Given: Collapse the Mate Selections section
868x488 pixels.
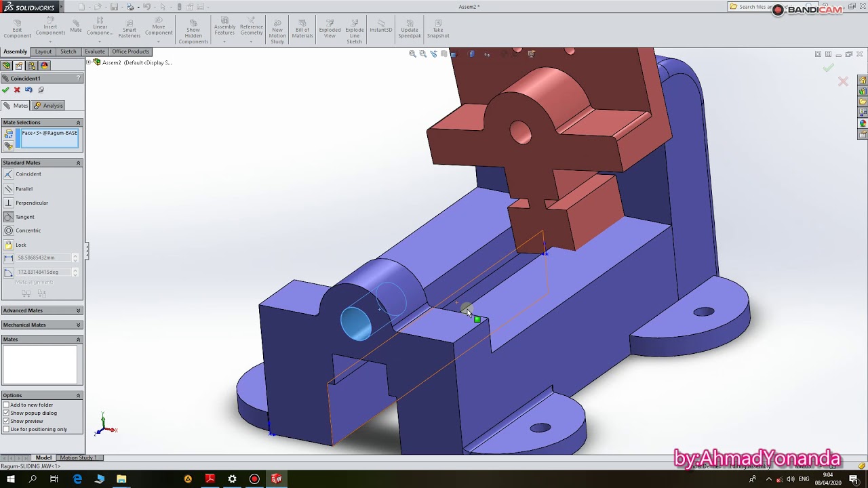Looking at the screenshot, I should point(42,122).
